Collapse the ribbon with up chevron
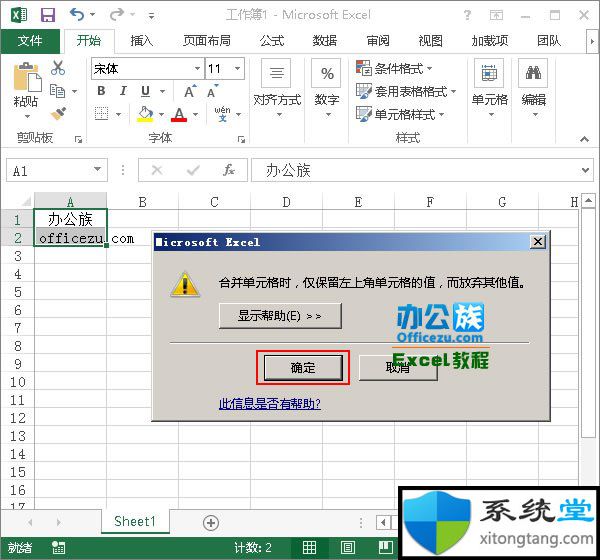Image resolution: width=600 pixels, height=560 pixels. point(584,139)
